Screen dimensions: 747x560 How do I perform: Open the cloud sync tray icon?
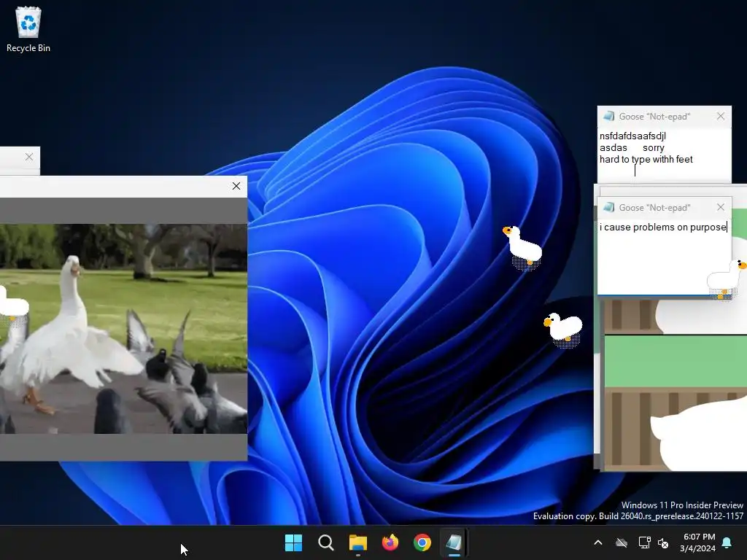(x=622, y=542)
